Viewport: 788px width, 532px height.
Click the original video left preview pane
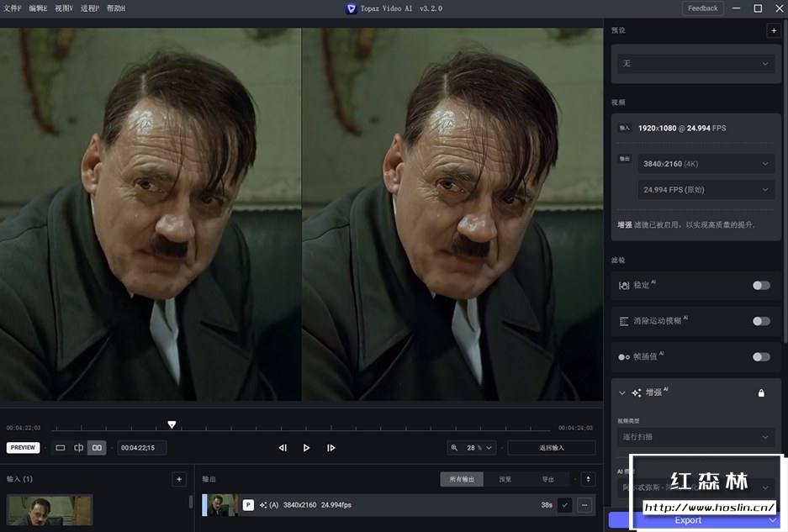151,214
